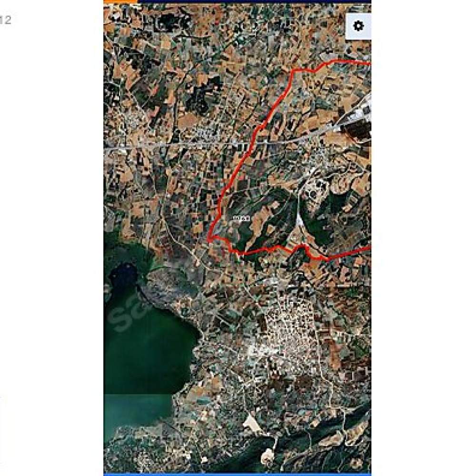Click the red boundary line's sharp western corner
Image resolution: width=476 pixels, height=476 pixels.
[209, 239]
